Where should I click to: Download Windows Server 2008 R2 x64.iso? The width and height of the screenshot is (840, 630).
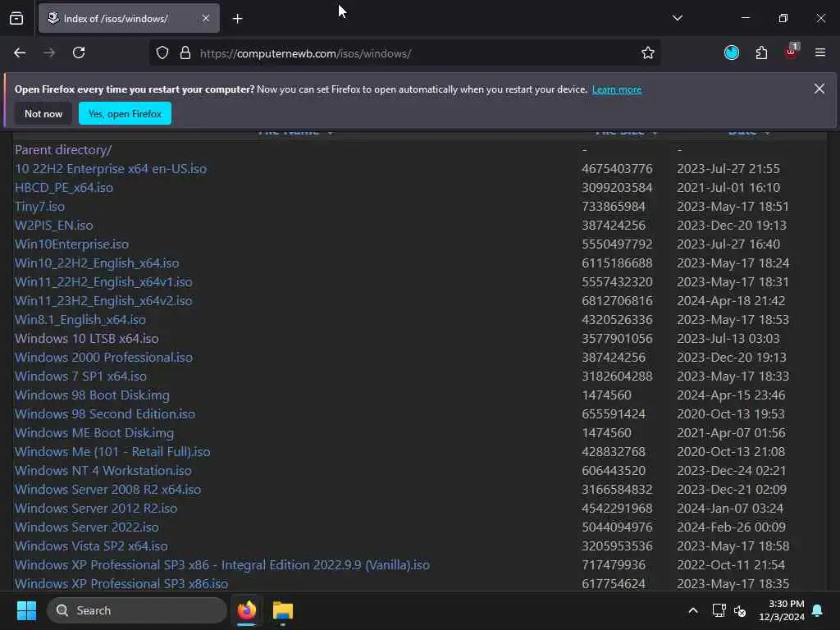click(107, 490)
